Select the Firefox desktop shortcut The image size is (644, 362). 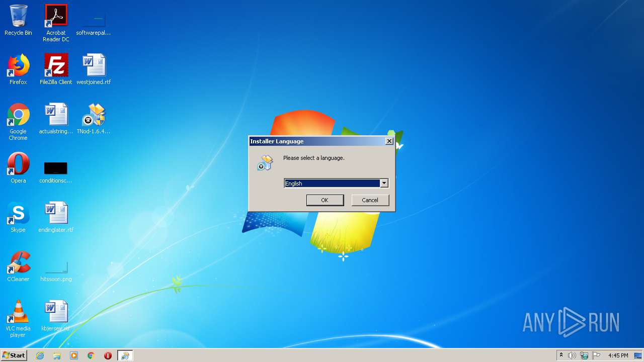tap(18, 69)
